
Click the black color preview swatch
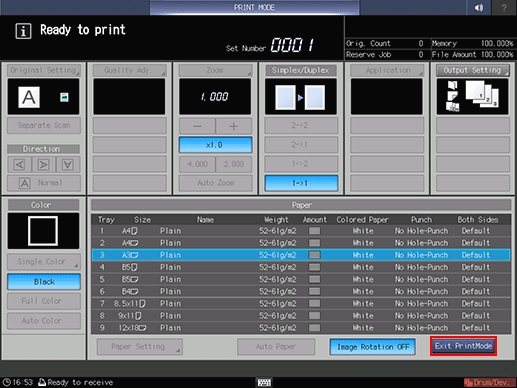click(43, 231)
